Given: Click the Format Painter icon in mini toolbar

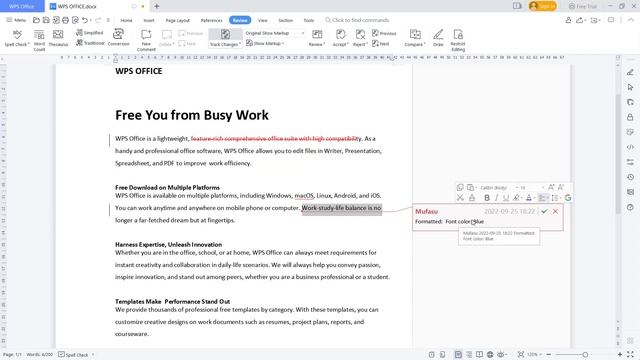Looking at the screenshot, I should 472,198.
